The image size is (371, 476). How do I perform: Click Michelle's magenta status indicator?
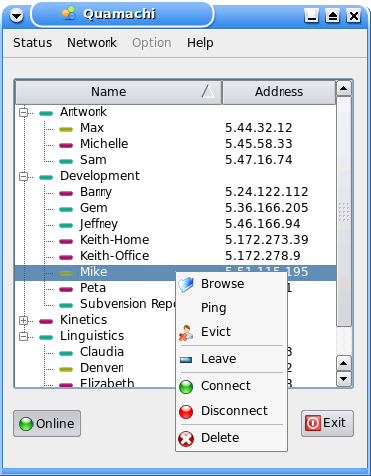click(x=66, y=145)
